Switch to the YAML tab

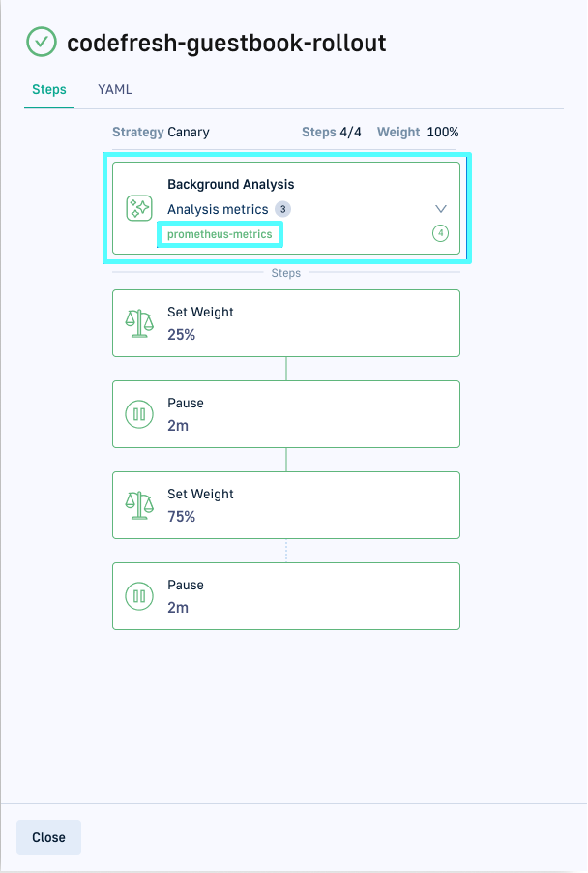click(115, 90)
